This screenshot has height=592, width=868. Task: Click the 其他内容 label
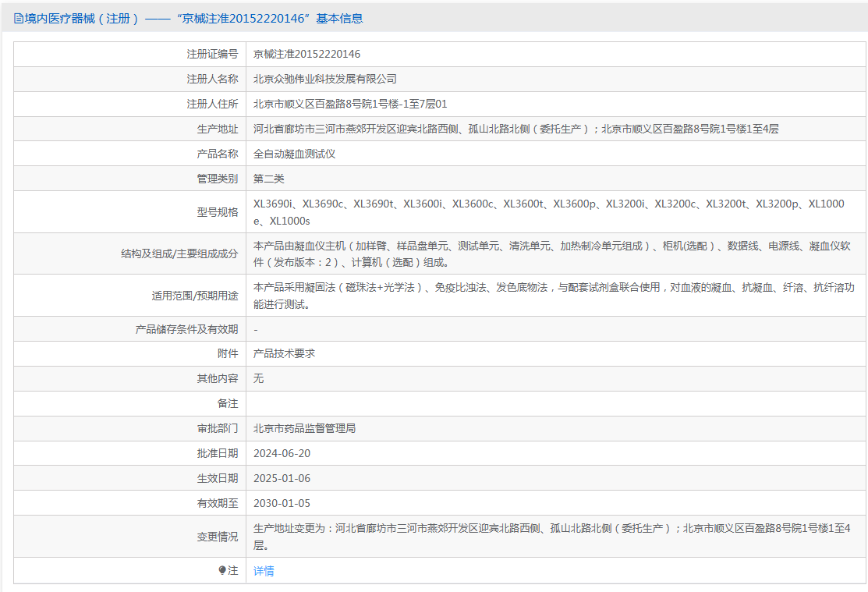coord(218,378)
